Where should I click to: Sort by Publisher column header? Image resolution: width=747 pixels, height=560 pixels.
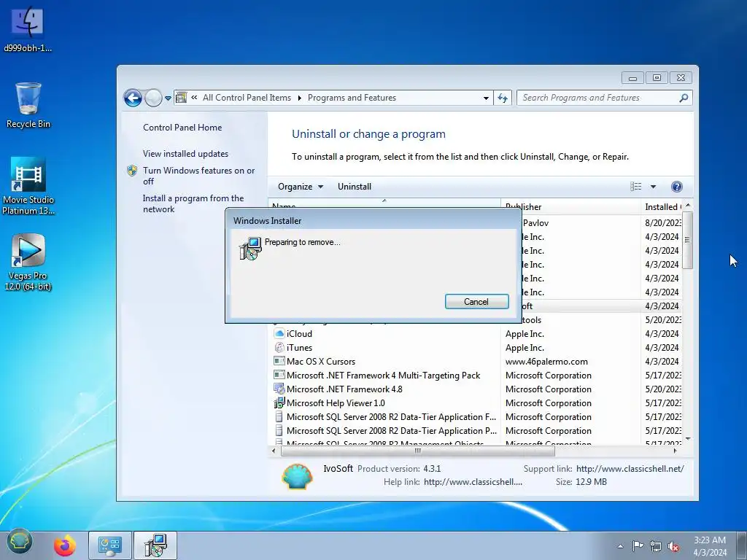(x=570, y=206)
